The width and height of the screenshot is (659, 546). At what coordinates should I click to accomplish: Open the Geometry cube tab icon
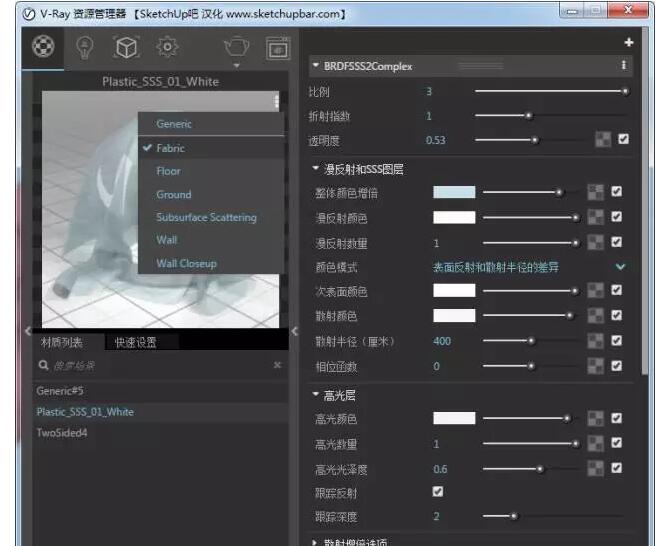tap(126, 47)
